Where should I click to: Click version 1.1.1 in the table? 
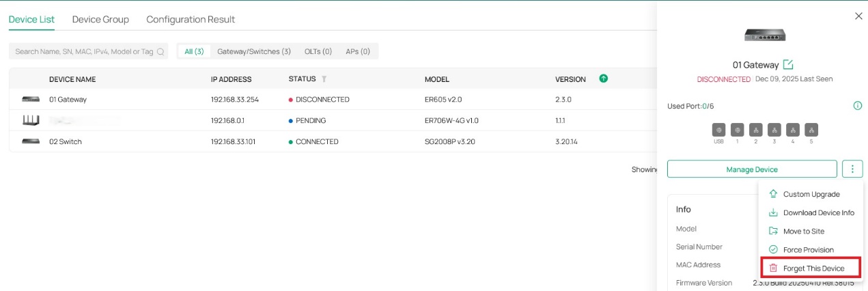[561, 120]
